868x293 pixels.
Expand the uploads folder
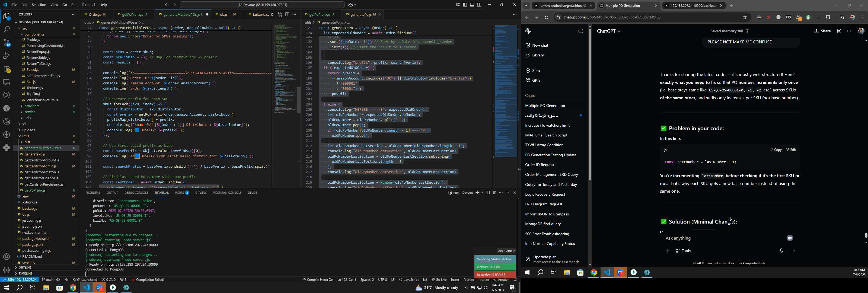click(x=29, y=130)
